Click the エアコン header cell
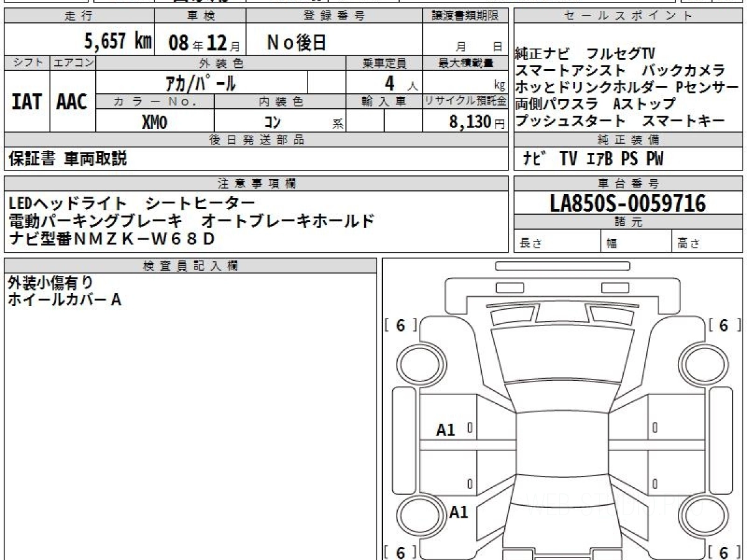 [x=73, y=63]
